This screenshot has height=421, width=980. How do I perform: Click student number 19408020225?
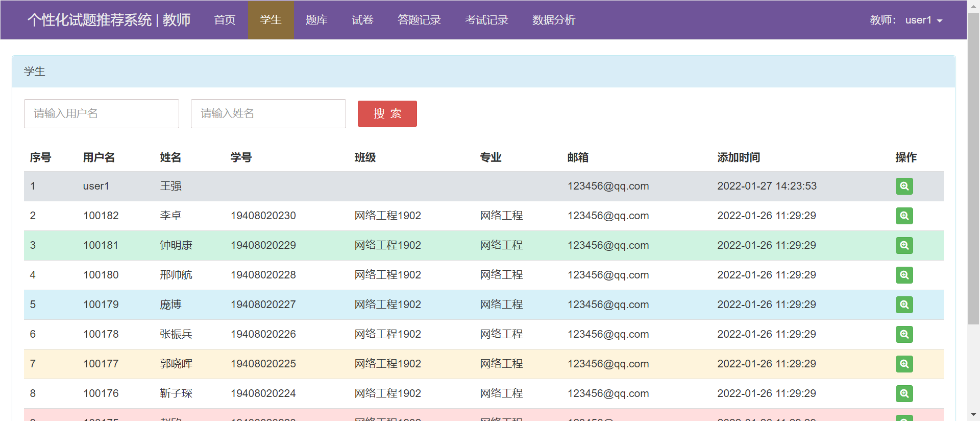coord(263,364)
